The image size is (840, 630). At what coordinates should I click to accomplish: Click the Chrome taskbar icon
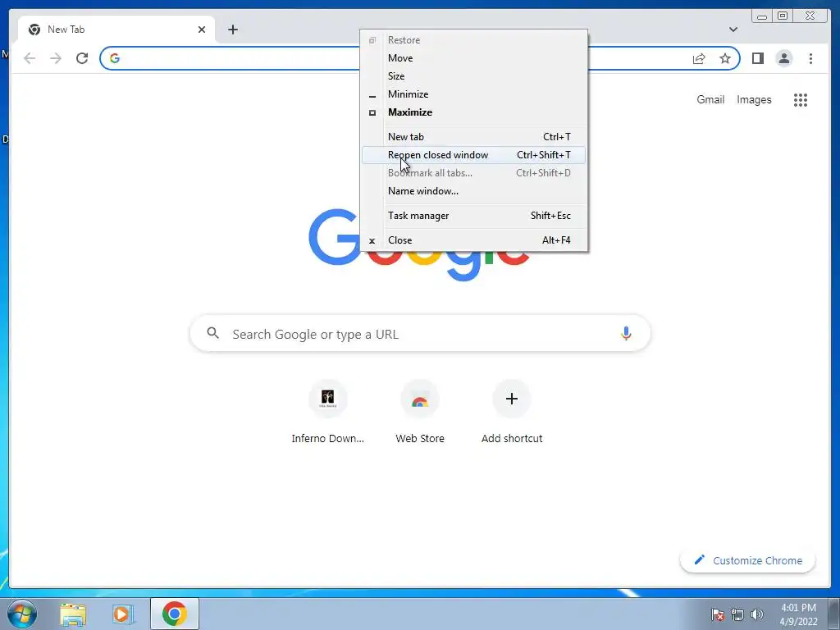175,614
